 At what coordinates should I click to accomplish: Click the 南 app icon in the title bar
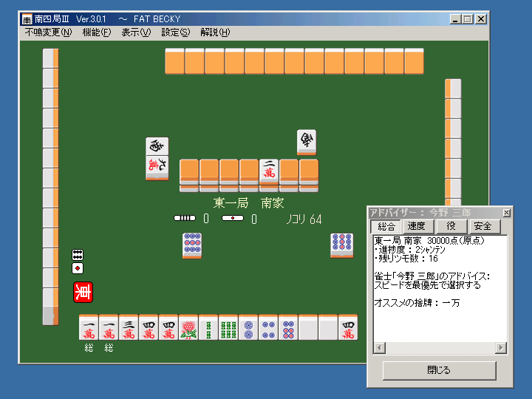pos(27,19)
